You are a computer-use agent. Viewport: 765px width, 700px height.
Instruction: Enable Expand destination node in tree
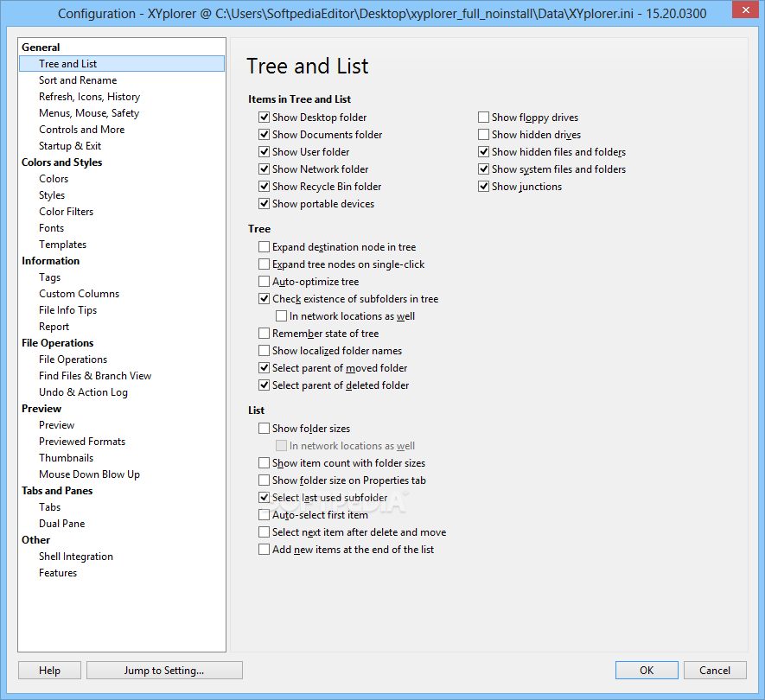[264, 247]
